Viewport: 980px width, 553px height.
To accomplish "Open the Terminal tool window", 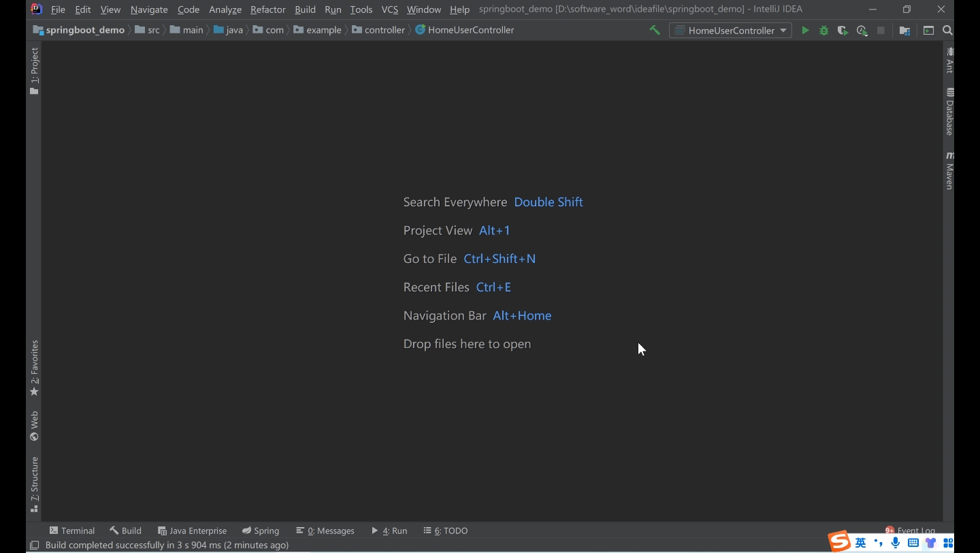I will click(x=72, y=531).
